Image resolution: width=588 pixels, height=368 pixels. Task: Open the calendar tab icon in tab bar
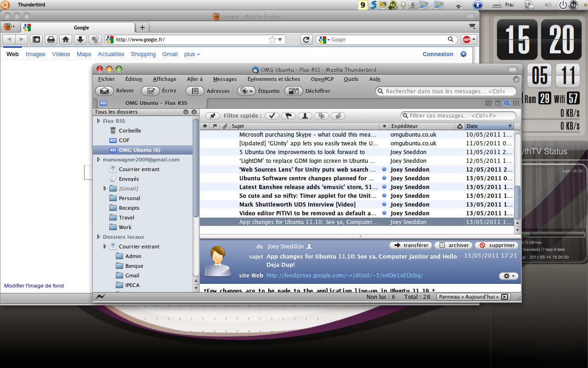pyautogui.click(x=489, y=103)
